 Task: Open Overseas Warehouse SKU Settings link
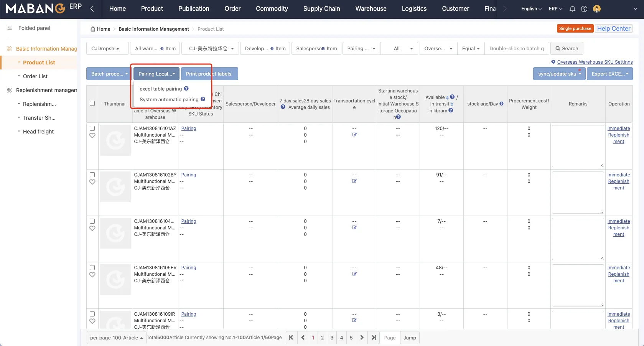coord(595,62)
